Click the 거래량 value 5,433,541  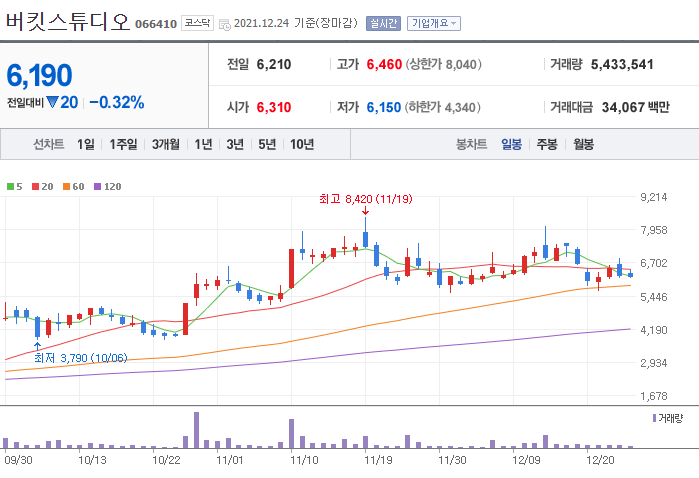coord(622,65)
